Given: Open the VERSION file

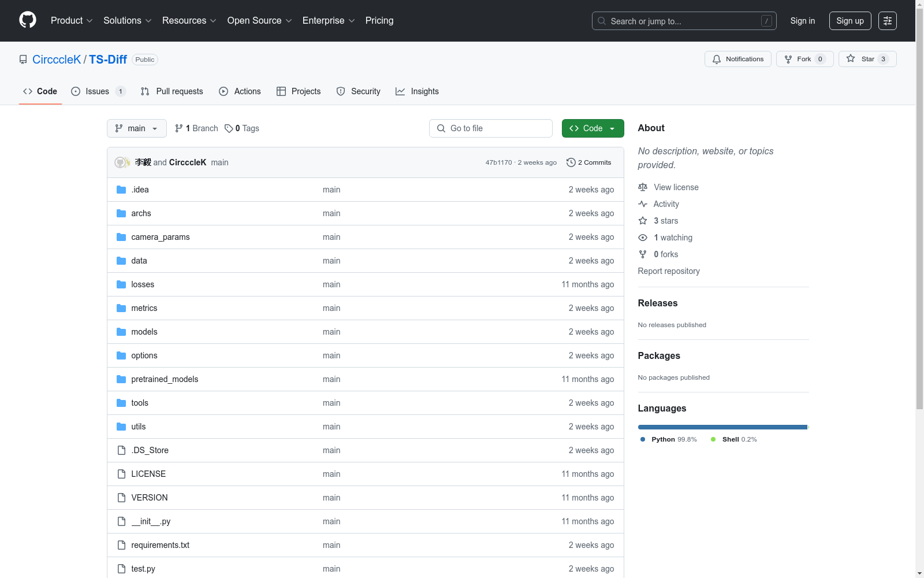Looking at the screenshot, I should (150, 498).
